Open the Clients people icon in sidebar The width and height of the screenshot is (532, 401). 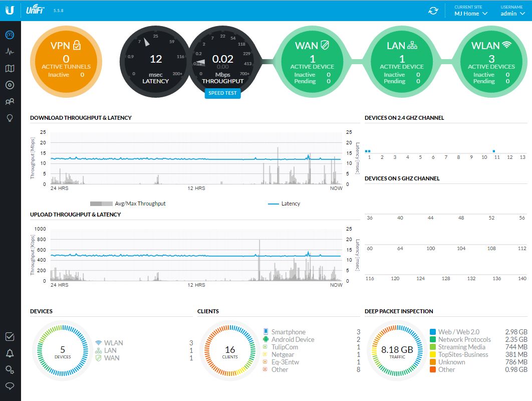click(x=10, y=102)
